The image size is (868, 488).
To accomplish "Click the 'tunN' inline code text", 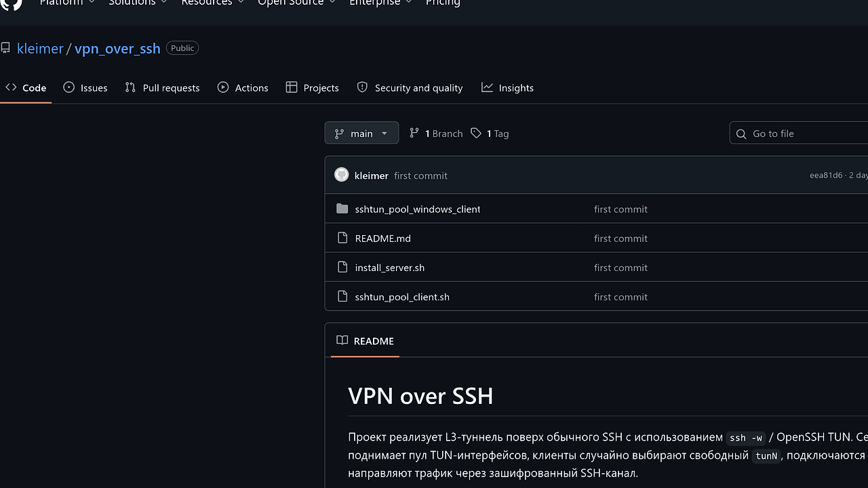I will tap(766, 456).
